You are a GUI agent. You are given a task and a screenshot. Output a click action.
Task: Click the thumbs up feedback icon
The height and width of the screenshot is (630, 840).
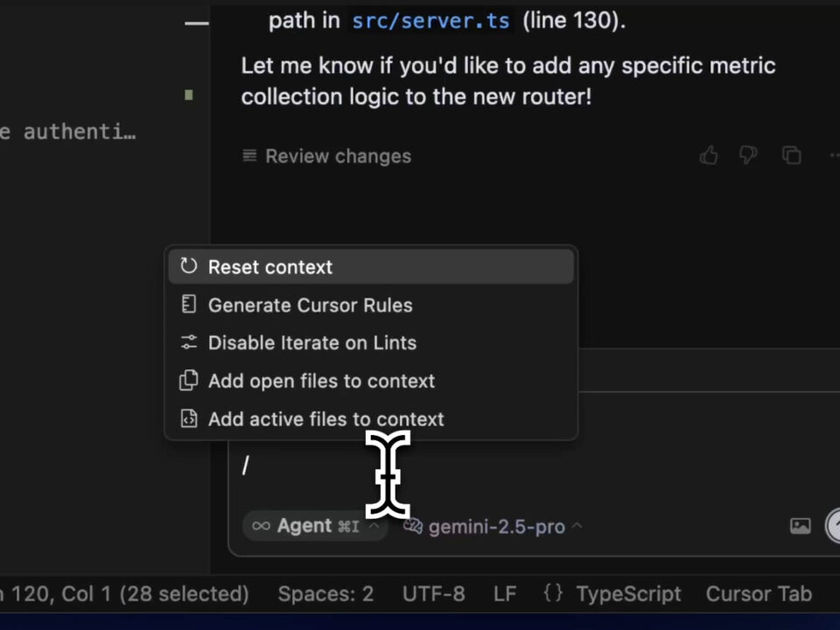pos(709,156)
